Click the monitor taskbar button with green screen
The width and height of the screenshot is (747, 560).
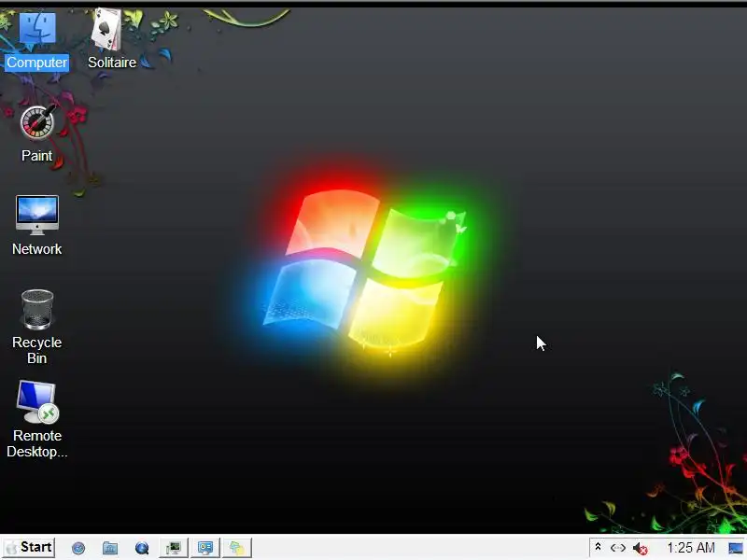coord(174,548)
